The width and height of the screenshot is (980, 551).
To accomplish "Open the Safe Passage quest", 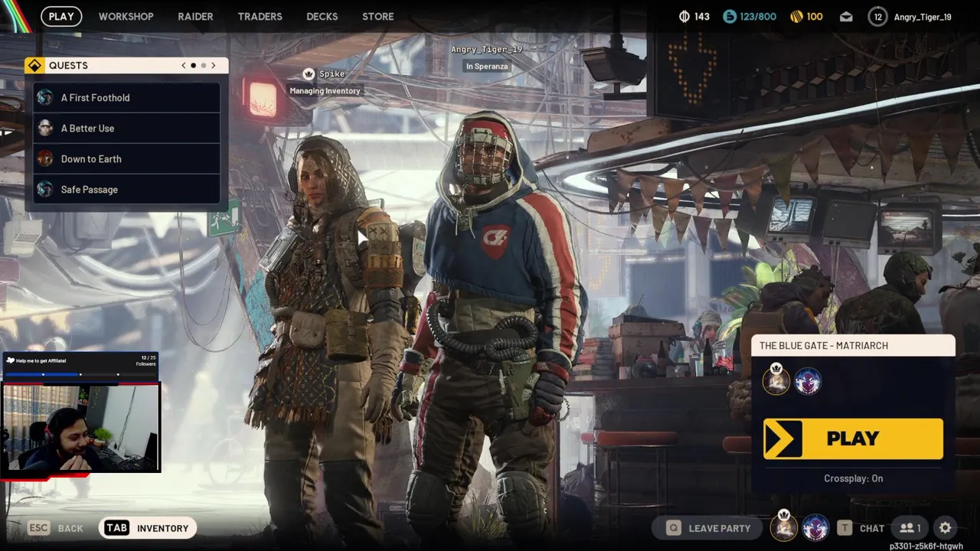I will (x=126, y=189).
